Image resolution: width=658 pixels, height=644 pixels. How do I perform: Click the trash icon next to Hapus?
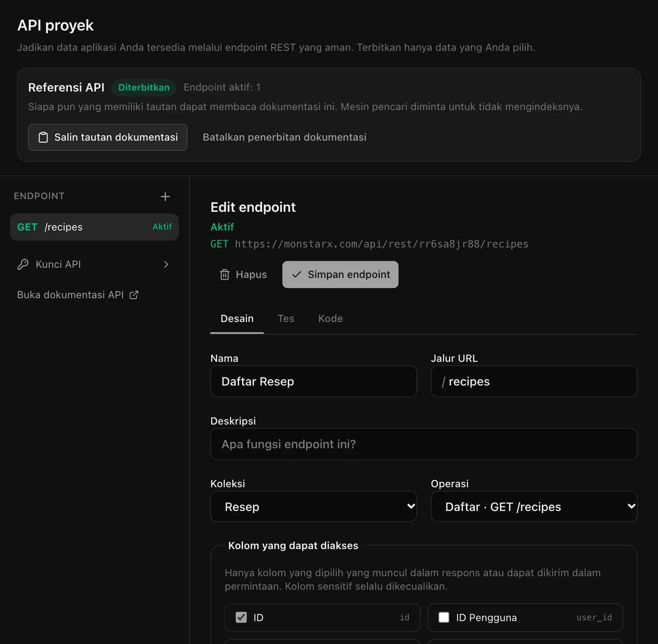tap(225, 275)
